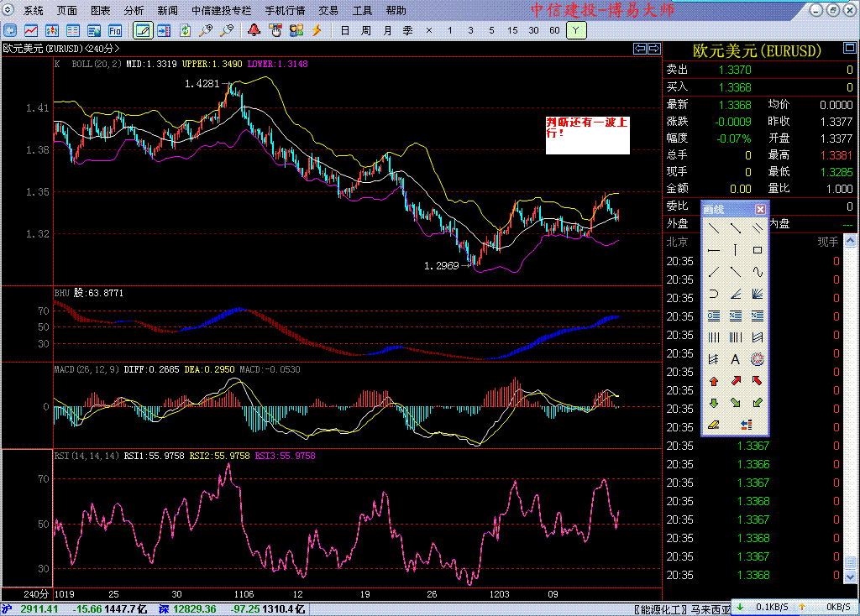
Task: Toggle the highlighted Y button
Action: (x=575, y=30)
